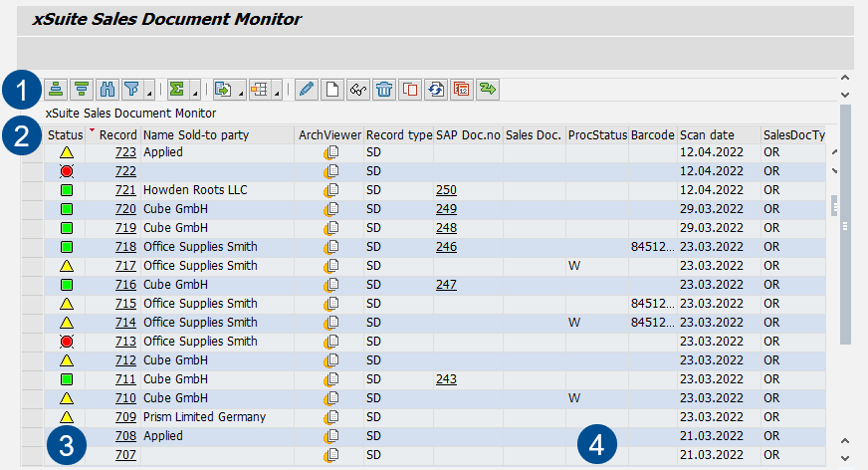Open the filter options dropdown arrow
Image resolution: width=868 pixels, height=470 pixels.
coord(149,90)
